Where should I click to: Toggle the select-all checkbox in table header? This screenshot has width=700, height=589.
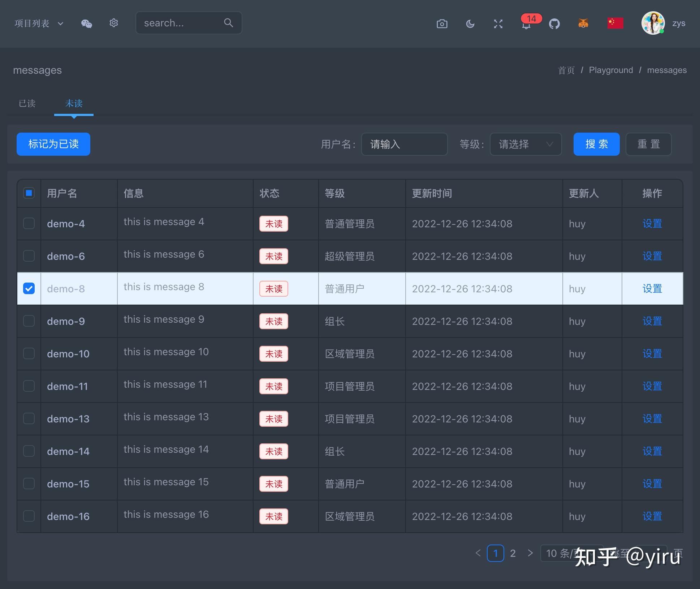click(29, 193)
